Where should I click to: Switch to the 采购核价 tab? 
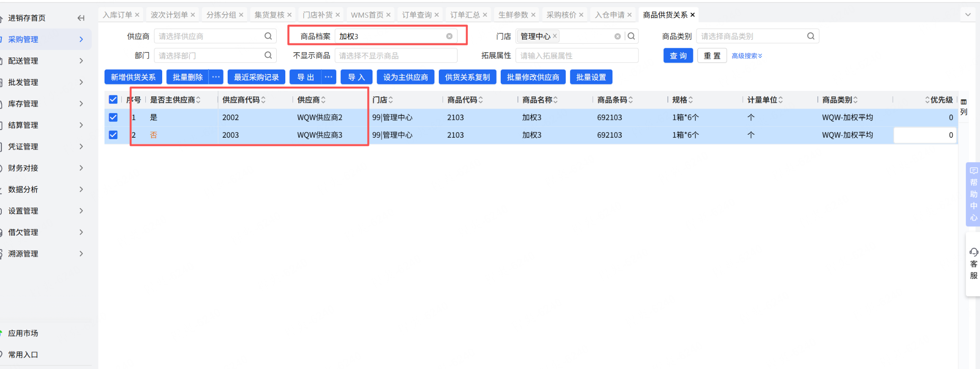(x=561, y=15)
